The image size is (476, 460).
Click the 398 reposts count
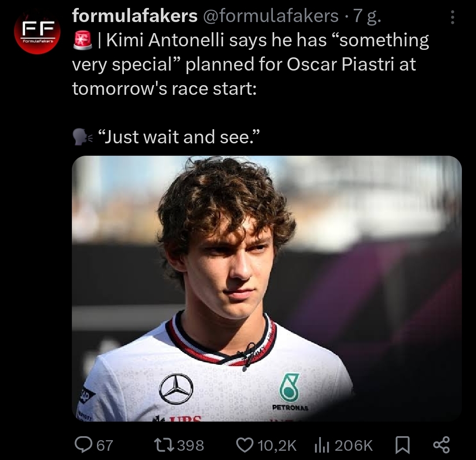coord(190,445)
